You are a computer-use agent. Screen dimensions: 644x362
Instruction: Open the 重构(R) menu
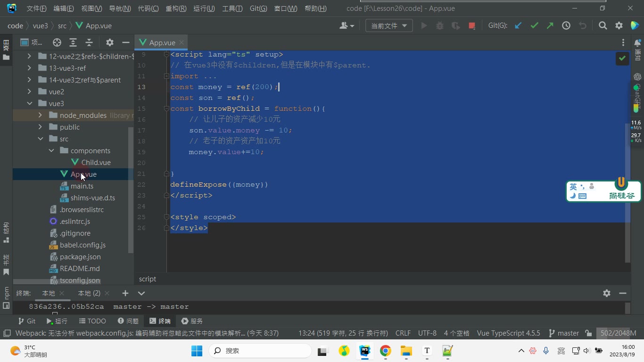tap(176, 8)
